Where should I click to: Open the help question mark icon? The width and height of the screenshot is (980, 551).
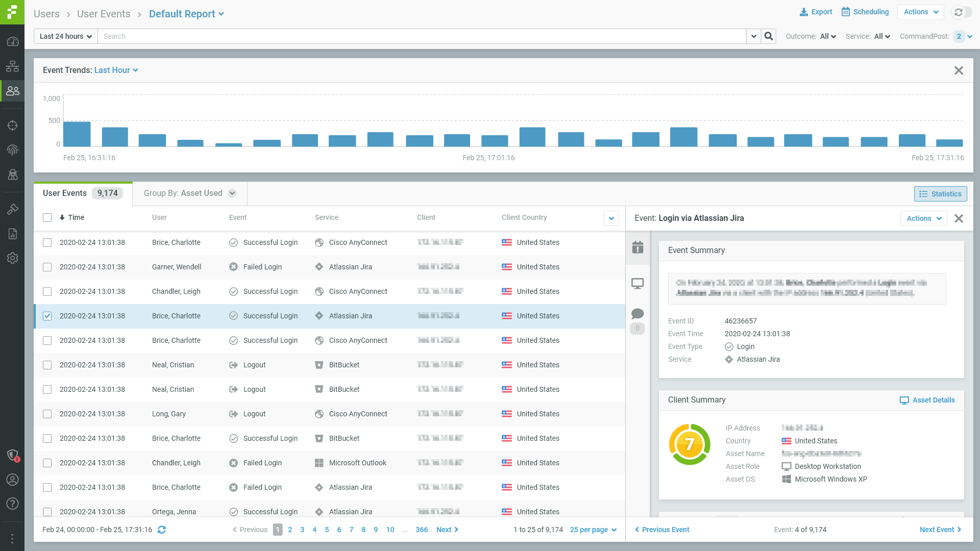click(x=13, y=504)
